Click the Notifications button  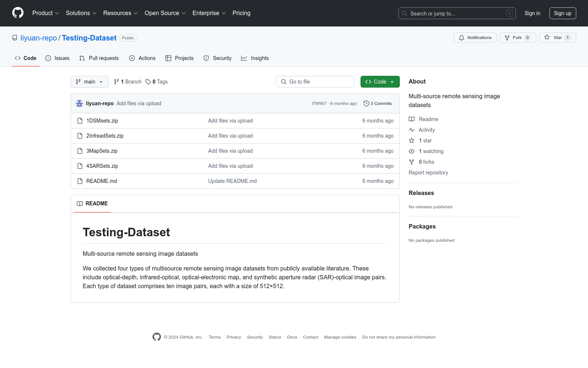tap(475, 38)
